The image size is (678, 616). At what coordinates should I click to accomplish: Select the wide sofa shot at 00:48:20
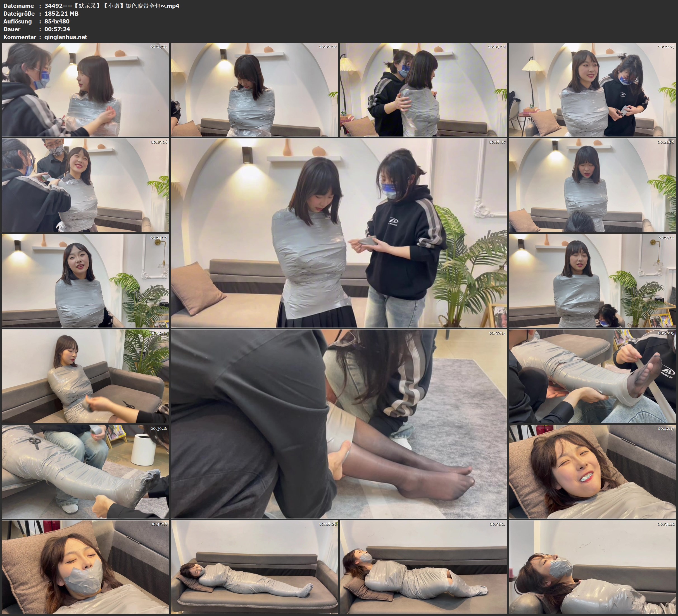pos(254,567)
